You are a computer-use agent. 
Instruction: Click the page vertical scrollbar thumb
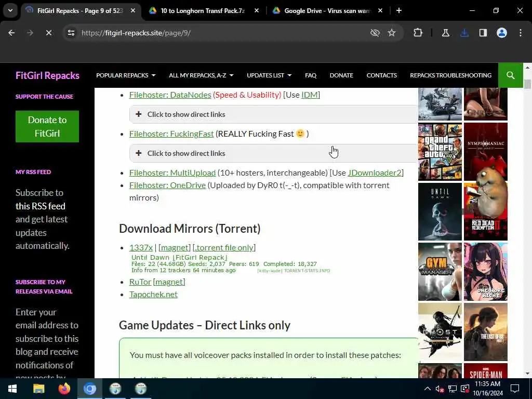527,84
